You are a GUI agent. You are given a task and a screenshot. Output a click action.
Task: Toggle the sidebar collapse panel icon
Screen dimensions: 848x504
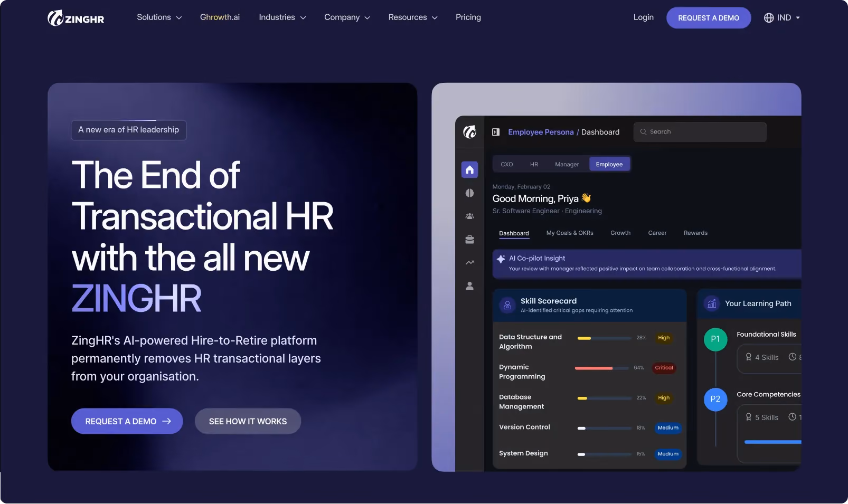[x=496, y=132]
